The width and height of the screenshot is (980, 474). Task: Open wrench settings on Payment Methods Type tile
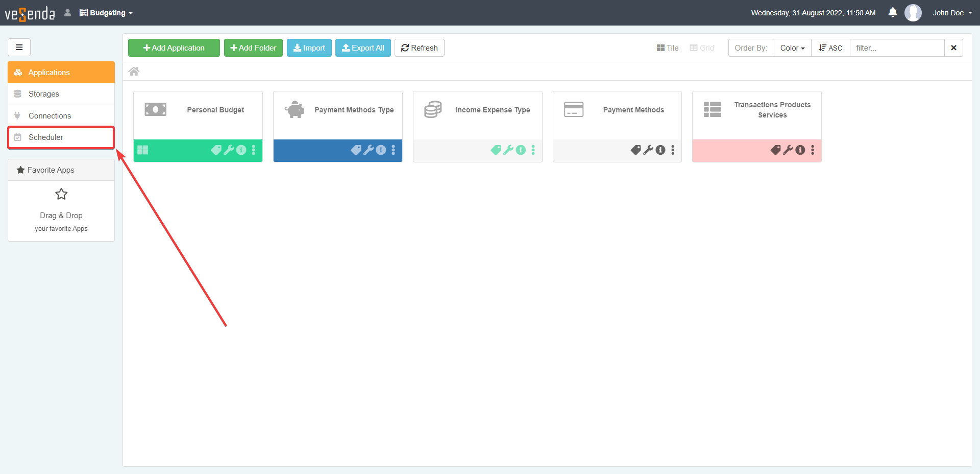click(x=369, y=150)
